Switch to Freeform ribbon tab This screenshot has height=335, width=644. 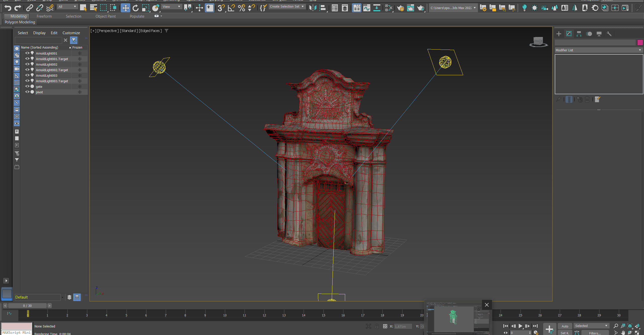44,16
